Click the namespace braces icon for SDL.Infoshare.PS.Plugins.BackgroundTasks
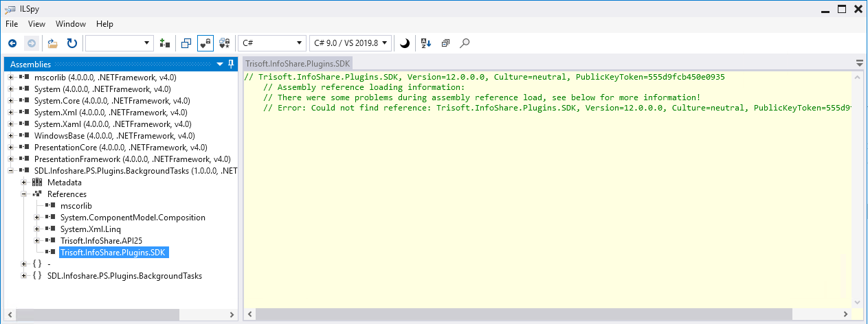This screenshot has width=868, height=324. click(x=37, y=275)
